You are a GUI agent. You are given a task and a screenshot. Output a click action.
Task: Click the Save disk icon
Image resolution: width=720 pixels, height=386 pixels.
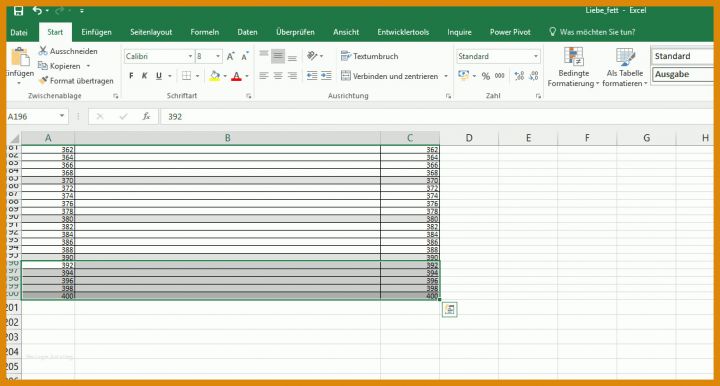click(18, 11)
